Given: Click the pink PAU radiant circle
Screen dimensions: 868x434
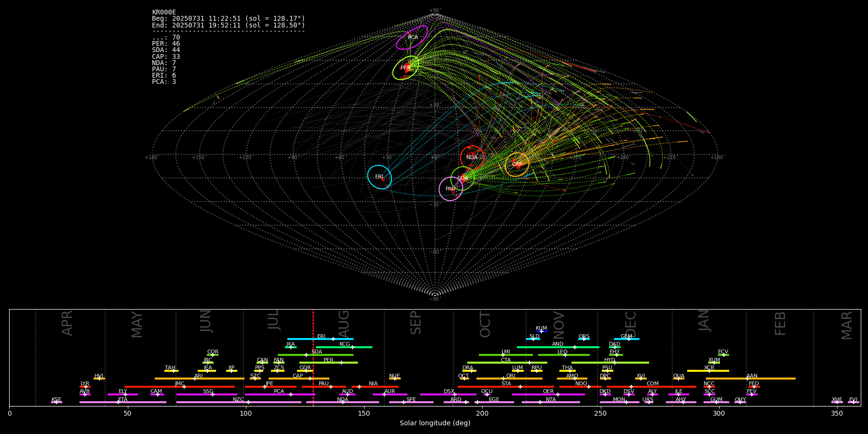Looking at the screenshot, I should pos(451,189).
